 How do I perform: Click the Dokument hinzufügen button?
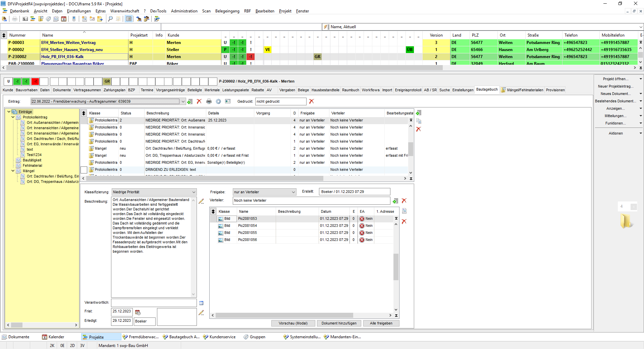[339, 323]
